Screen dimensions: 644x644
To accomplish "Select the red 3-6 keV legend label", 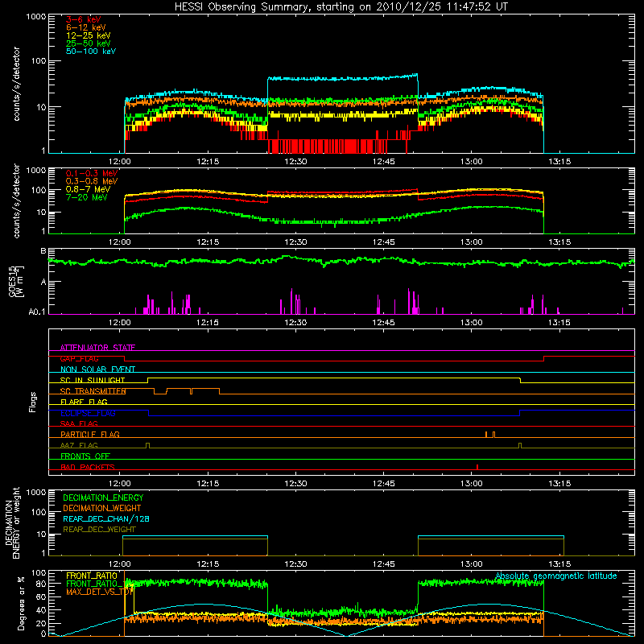I will [x=83, y=19].
